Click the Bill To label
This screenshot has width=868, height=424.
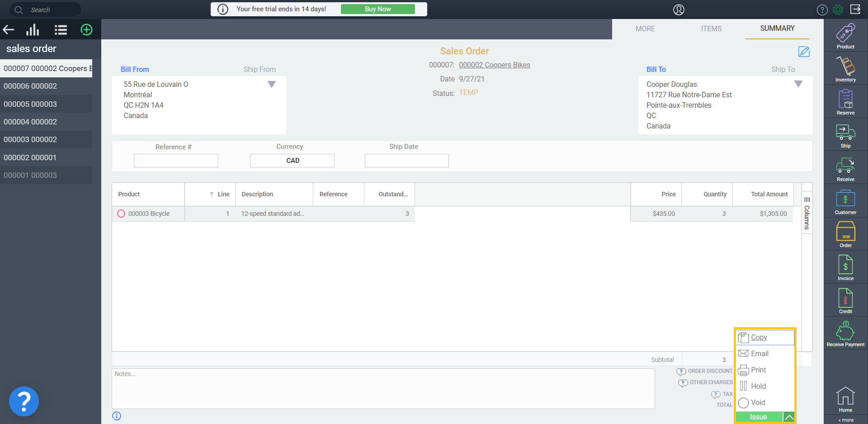point(656,69)
